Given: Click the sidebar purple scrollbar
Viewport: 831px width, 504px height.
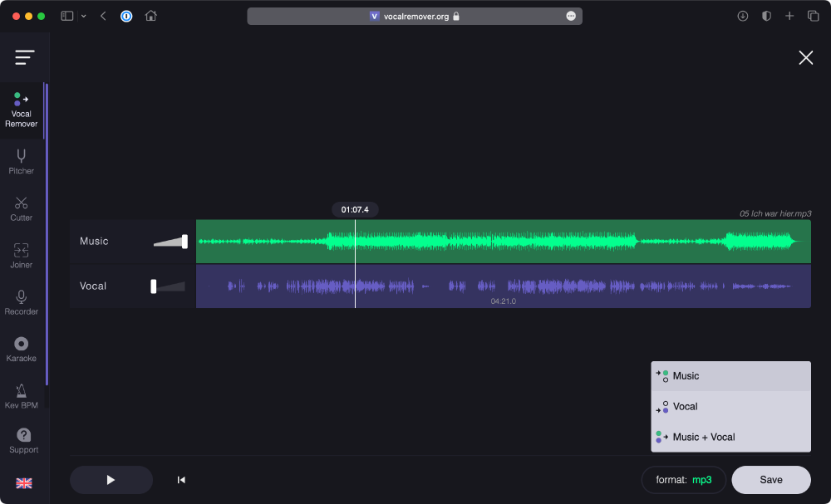Looking at the screenshot, I should click(x=47, y=234).
